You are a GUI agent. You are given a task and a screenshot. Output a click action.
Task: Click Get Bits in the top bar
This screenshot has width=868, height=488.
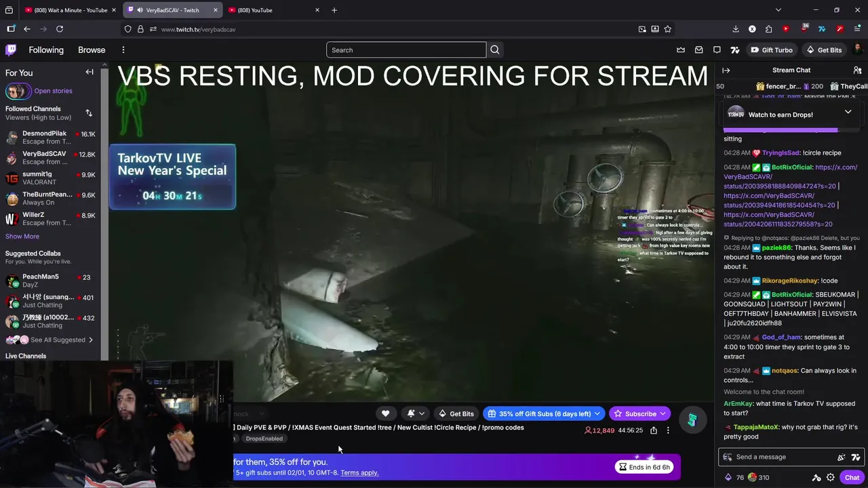click(823, 50)
